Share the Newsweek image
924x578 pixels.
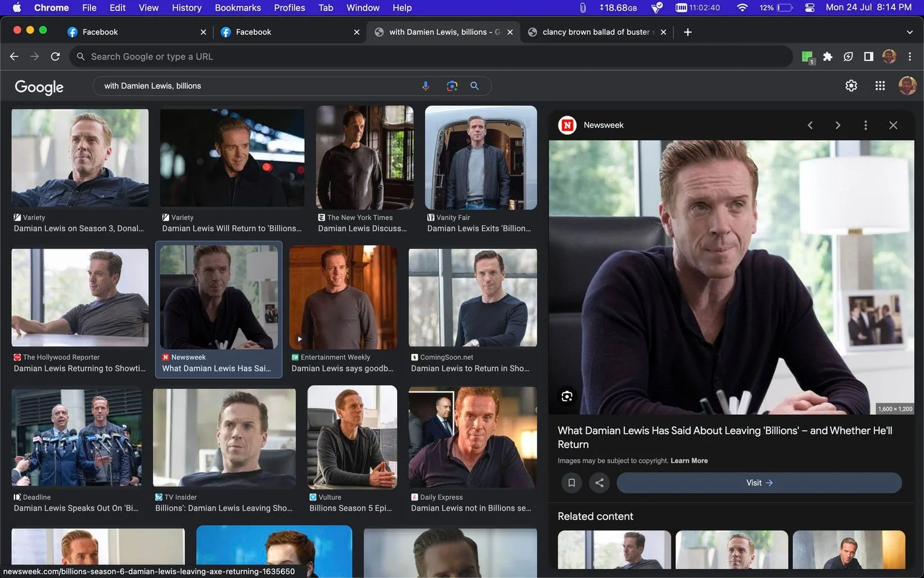[599, 483]
